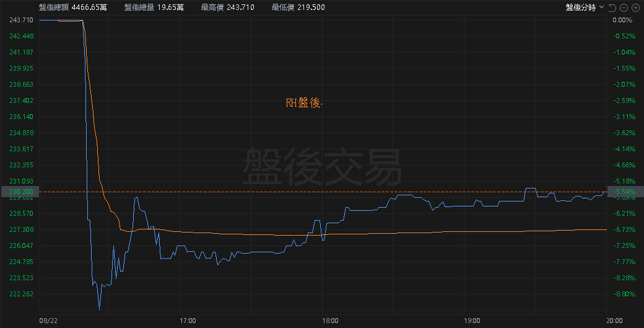644x328 pixels.
Task: Click the -8.80% percent axis label
Action: pyautogui.click(x=624, y=295)
